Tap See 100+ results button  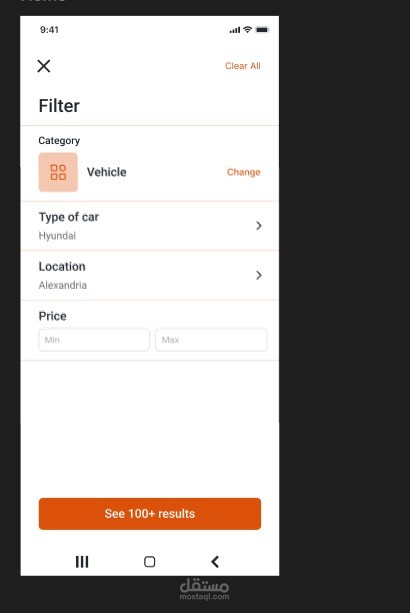(x=150, y=514)
